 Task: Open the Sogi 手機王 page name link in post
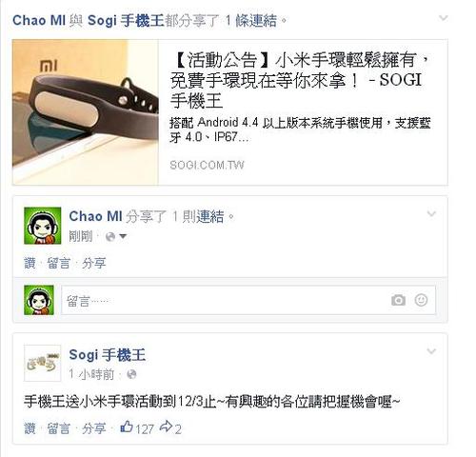(108, 355)
